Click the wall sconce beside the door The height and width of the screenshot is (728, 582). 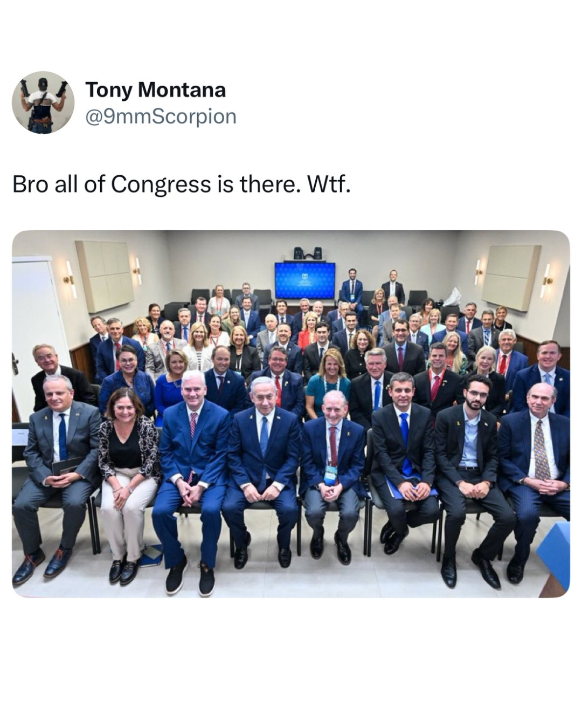coord(70,279)
